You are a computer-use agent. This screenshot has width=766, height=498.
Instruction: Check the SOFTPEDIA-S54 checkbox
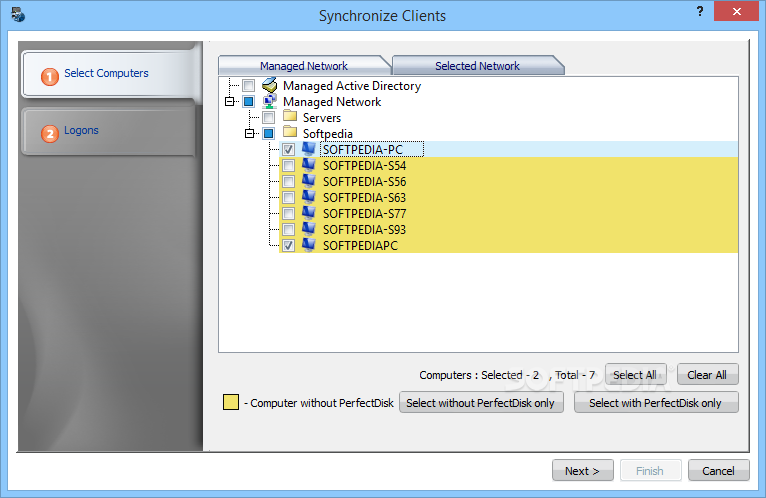pos(288,166)
